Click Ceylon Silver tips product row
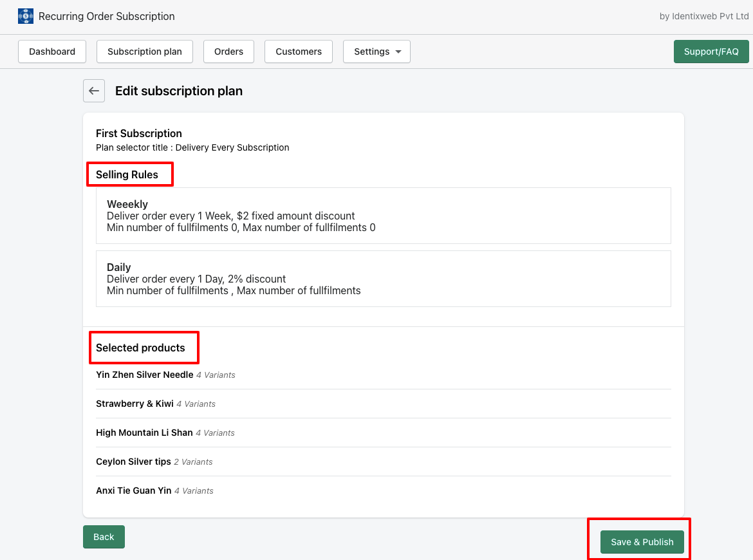753x560 pixels. tap(383, 462)
